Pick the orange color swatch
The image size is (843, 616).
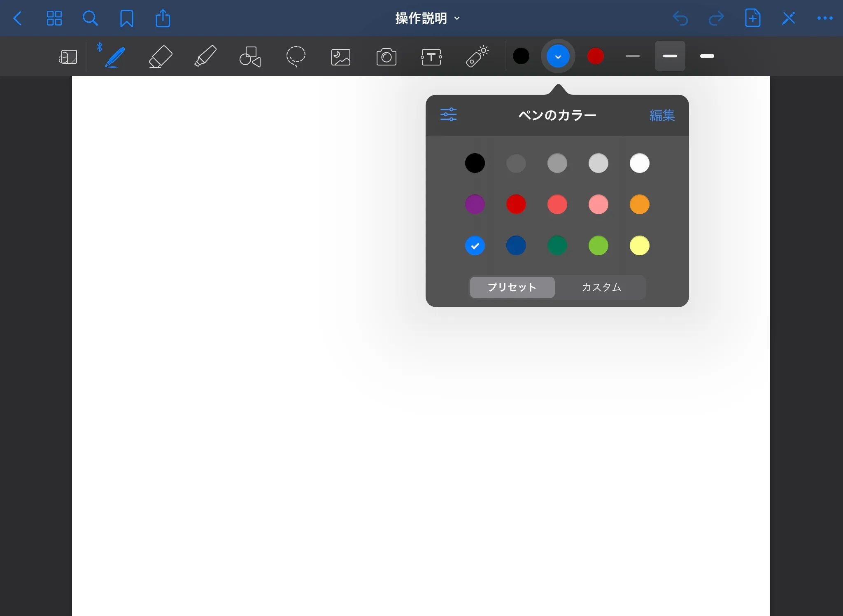pyautogui.click(x=639, y=205)
